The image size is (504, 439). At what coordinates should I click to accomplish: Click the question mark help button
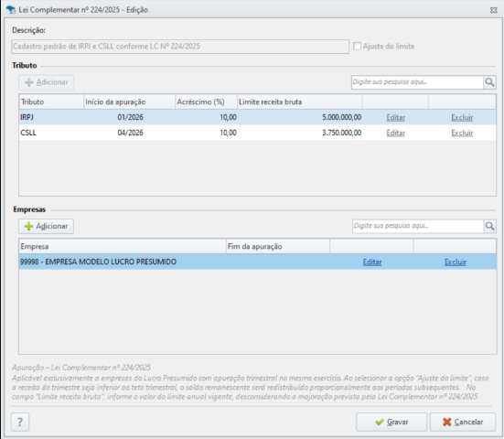[20, 422]
